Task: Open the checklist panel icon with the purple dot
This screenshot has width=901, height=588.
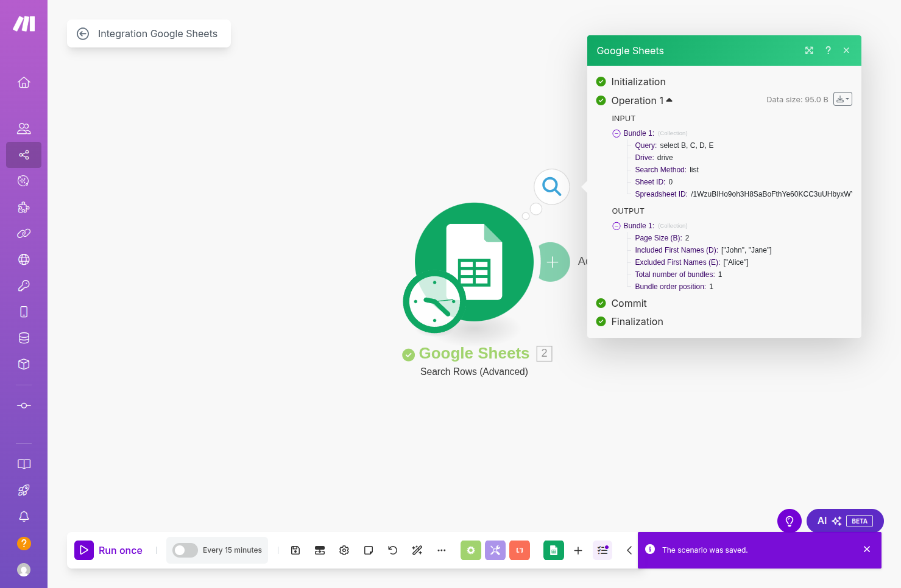Action: point(602,550)
